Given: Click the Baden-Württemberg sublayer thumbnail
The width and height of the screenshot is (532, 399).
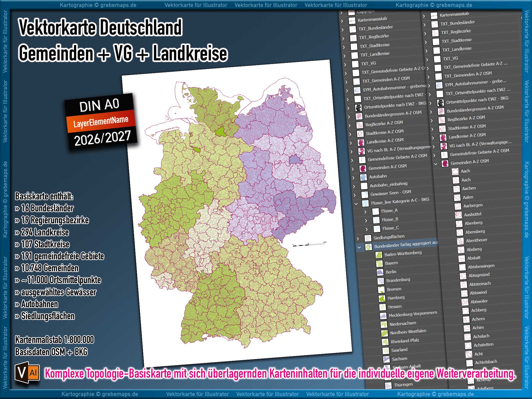Looking at the screenshot, I should click(x=378, y=255).
